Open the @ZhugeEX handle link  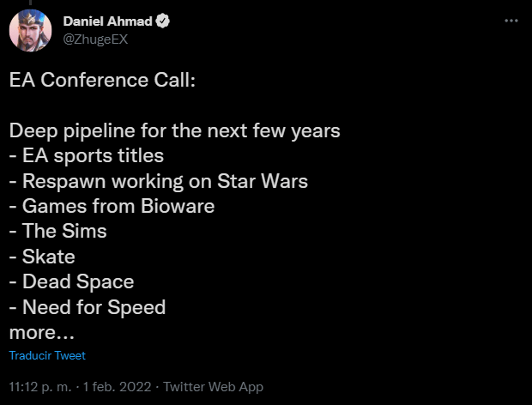[x=96, y=39]
